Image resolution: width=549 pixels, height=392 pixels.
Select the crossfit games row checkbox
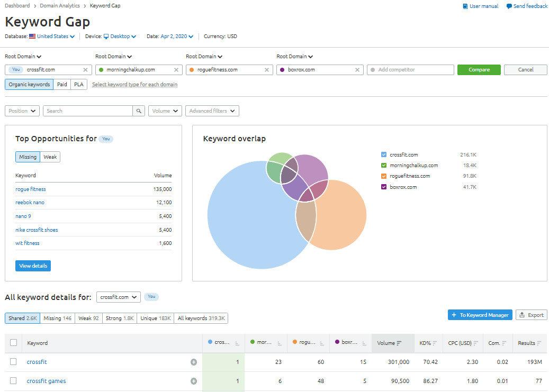(14, 381)
